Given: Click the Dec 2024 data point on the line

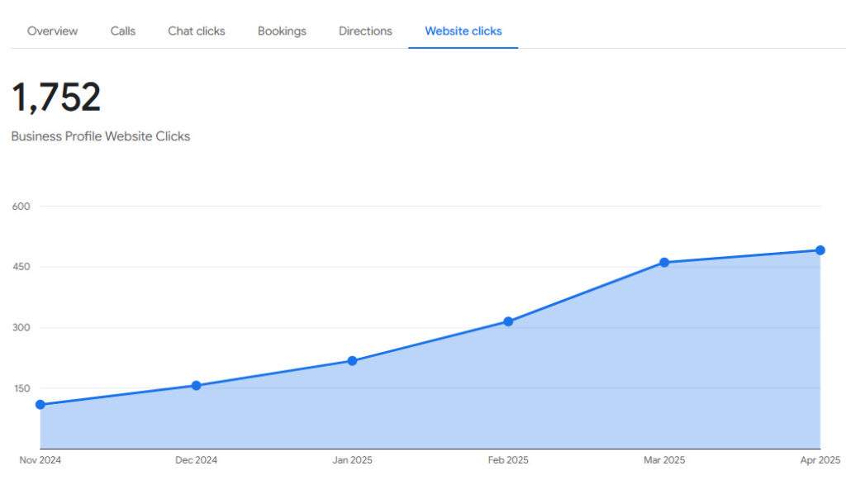Looking at the screenshot, I should pyautogui.click(x=196, y=385).
